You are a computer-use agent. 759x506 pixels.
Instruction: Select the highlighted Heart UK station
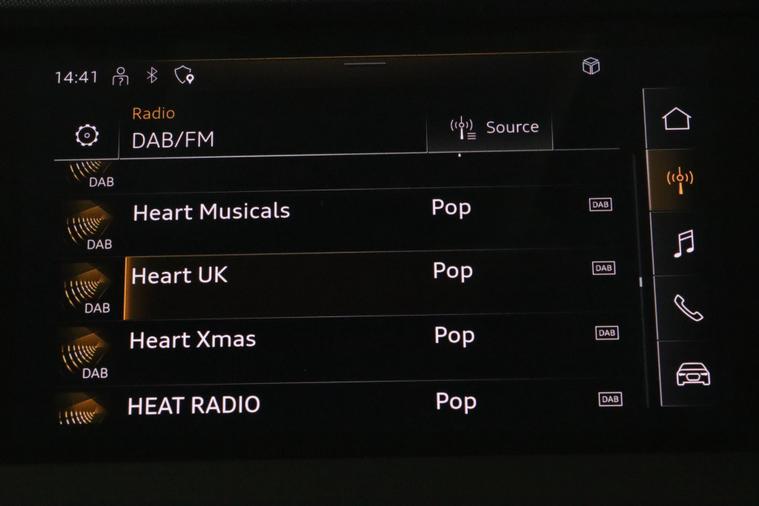339,285
